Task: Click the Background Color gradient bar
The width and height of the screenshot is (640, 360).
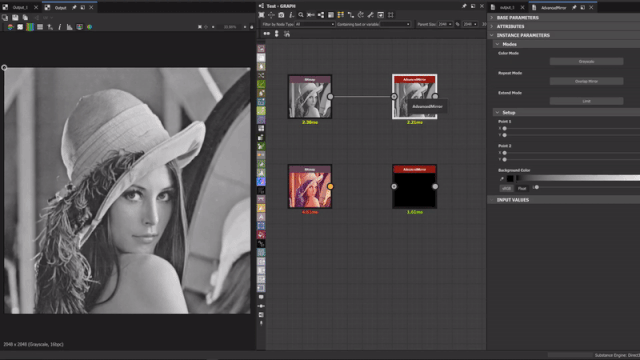Action: point(578,178)
